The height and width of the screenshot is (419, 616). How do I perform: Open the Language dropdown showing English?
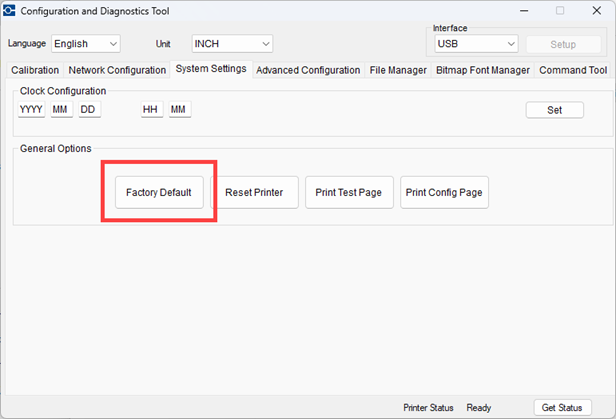pyautogui.click(x=86, y=44)
